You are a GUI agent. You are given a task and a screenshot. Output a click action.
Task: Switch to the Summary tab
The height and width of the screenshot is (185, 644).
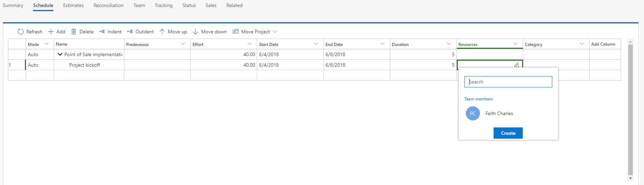point(13,5)
